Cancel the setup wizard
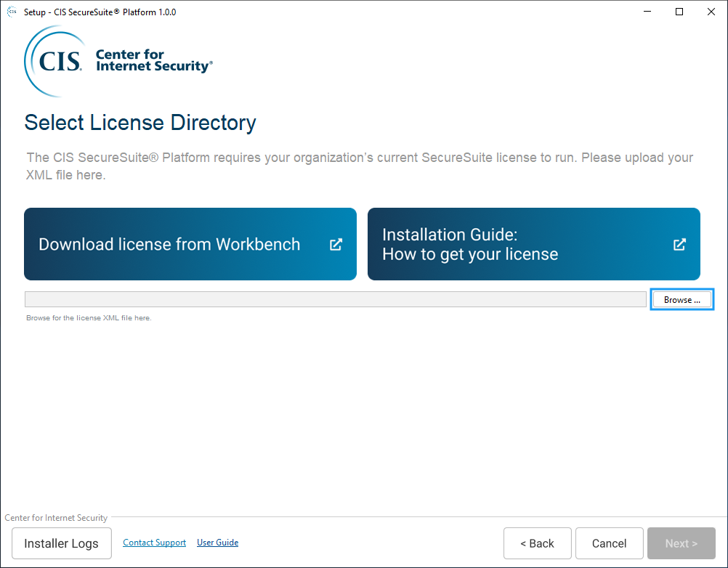Screen dimensions: 728x568 coord(609,543)
